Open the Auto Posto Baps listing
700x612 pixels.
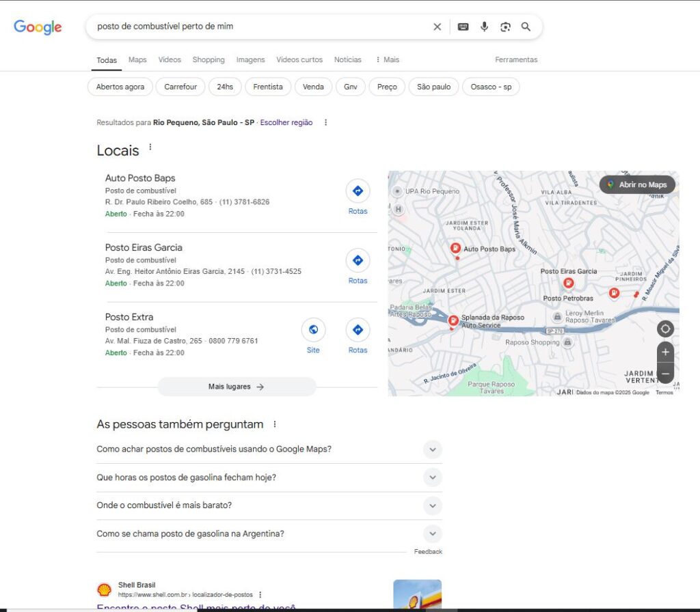point(140,178)
